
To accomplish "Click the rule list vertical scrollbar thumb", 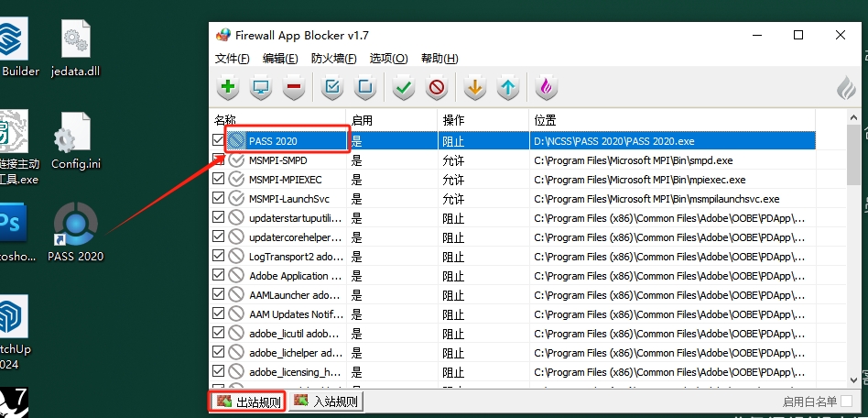I will click(854, 155).
